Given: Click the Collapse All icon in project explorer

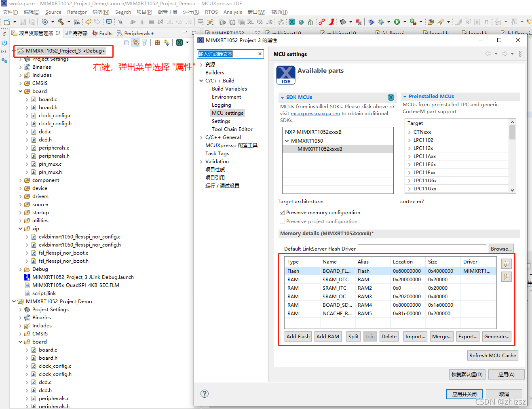Looking at the screenshot, I should [x=127, y=42].
